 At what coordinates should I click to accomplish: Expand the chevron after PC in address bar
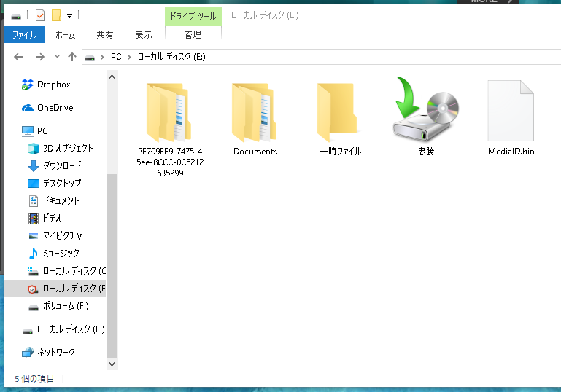click(130, 57)
